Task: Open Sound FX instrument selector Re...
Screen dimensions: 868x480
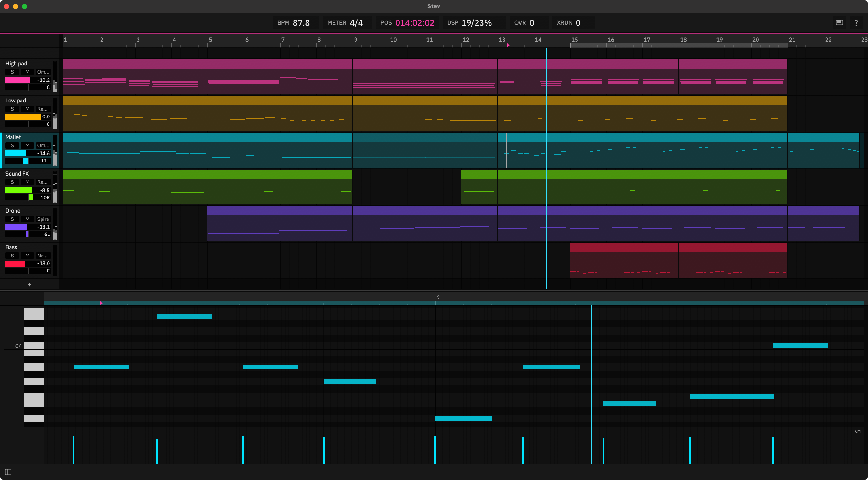Action: coord(43,182)
